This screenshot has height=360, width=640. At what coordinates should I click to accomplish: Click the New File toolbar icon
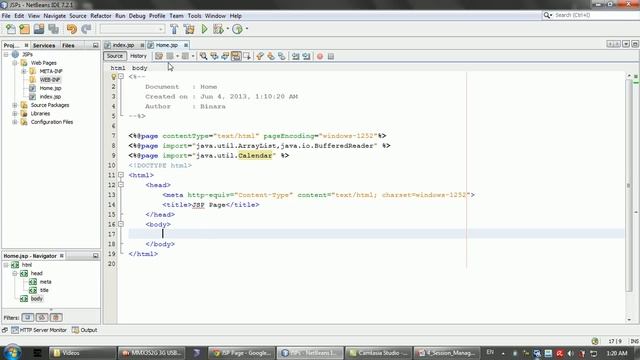pos(11,29)
